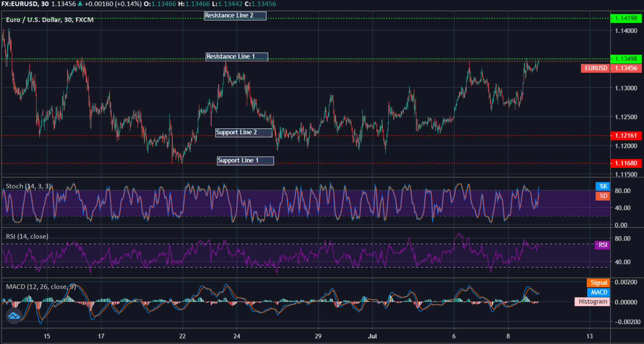
Task: Select the Support Line 1 label
Action: [x=245, y=161]
